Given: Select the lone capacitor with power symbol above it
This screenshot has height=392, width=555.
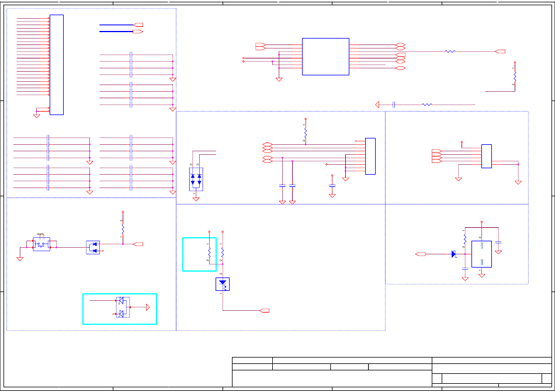Looking at the screenshot, I should 332,186.
